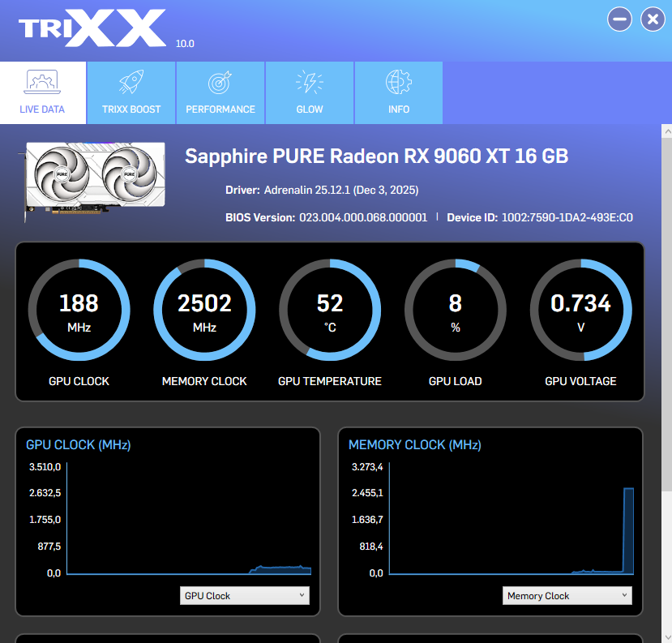Click the version number 10.0 label

click(185, 44)
